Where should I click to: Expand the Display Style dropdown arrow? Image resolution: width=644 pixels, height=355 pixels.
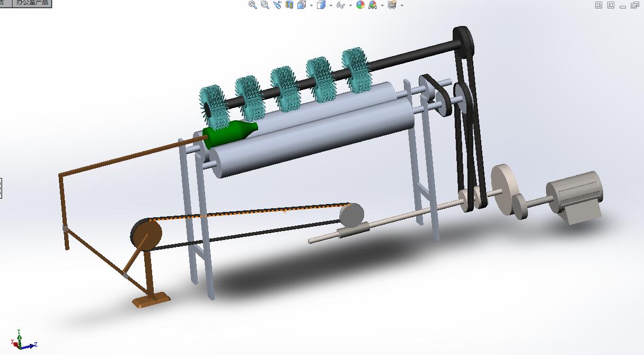coord(331,5)
